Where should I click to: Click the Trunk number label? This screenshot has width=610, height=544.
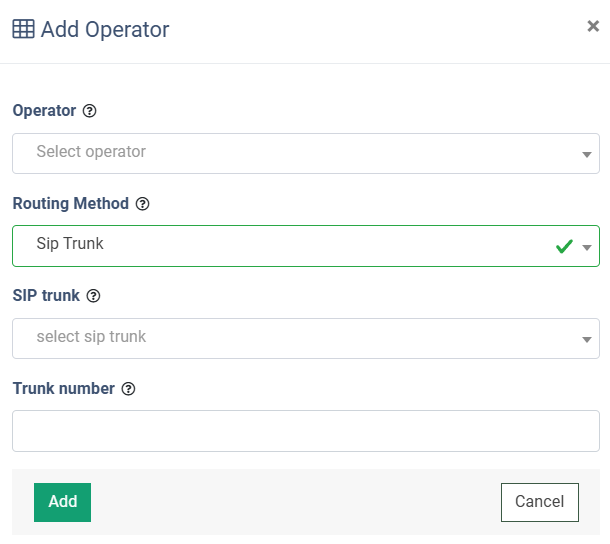click(63, 389)
